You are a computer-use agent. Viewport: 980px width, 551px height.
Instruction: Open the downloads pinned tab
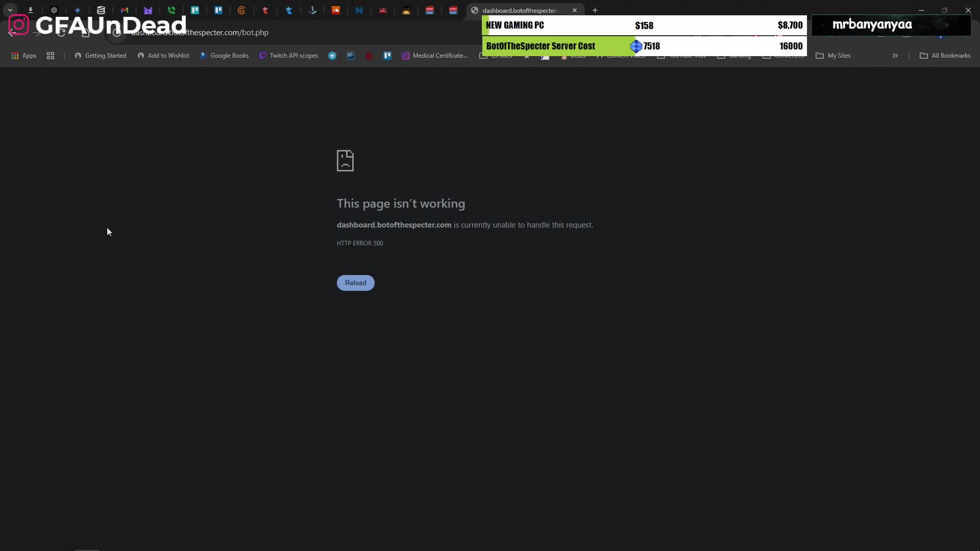(31, 10)
